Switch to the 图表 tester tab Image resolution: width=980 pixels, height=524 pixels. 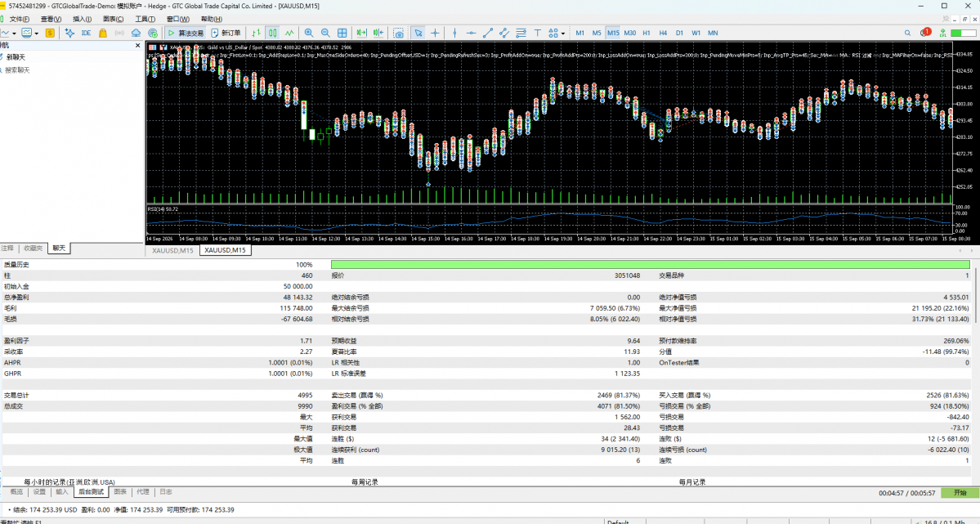click(x=121, y=492)
